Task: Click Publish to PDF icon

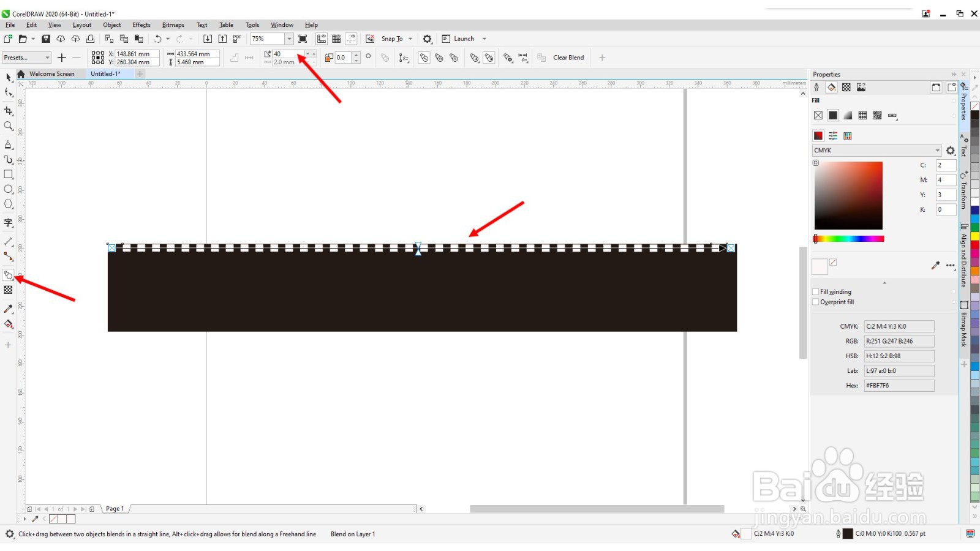Action: point(237,39)
